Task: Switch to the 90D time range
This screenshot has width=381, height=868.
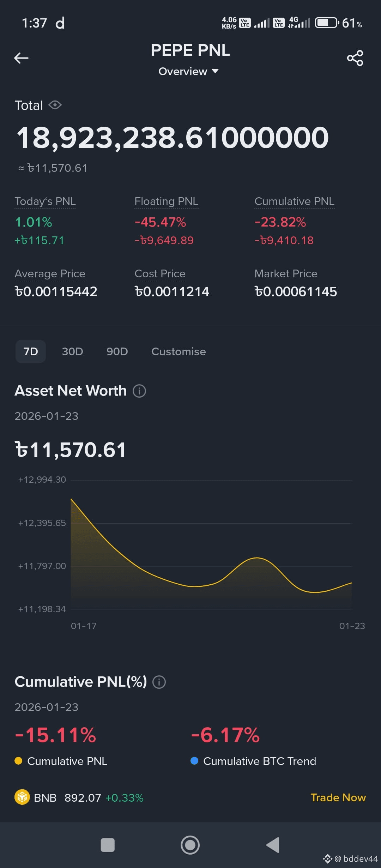Action: (117, 351)
